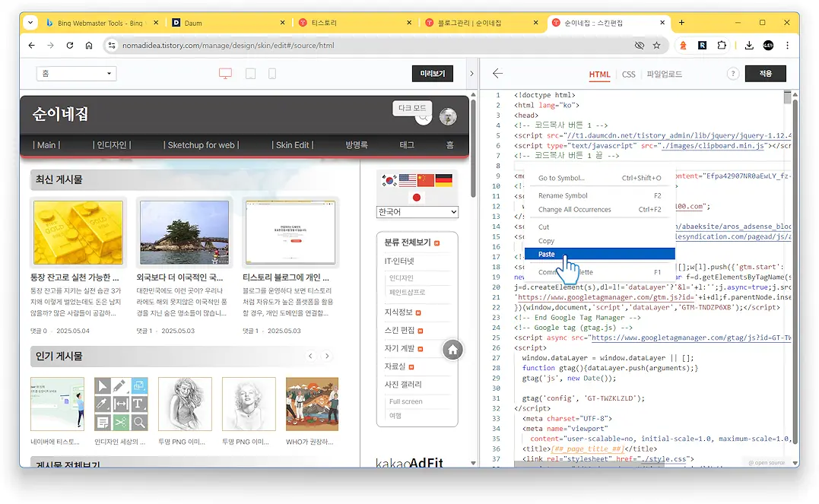
Task: Select the Japanese flag language
Action: pos(416,198)
